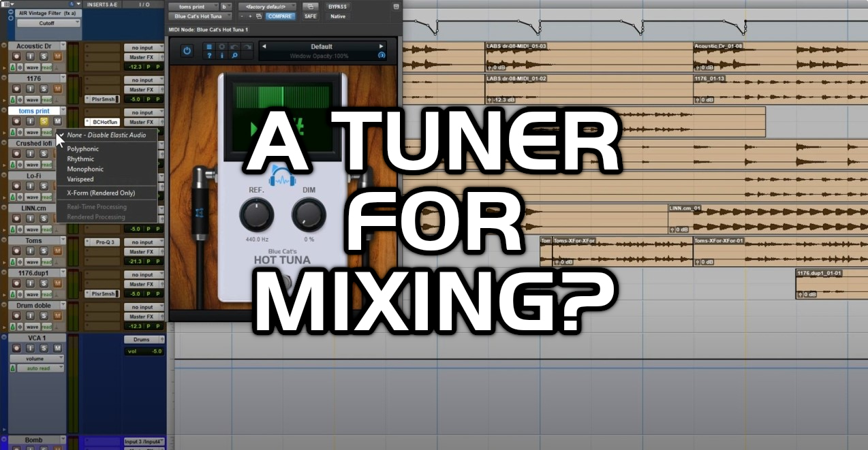The image size is (868, 450).
Task: Solo the Drum doble track
Action: 44,316
